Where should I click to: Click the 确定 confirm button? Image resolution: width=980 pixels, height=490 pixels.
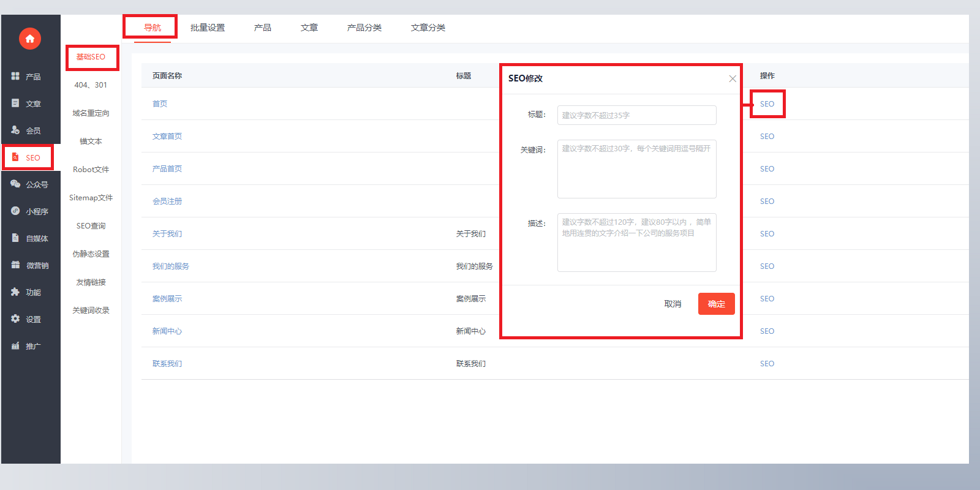(x=717, y=304)
